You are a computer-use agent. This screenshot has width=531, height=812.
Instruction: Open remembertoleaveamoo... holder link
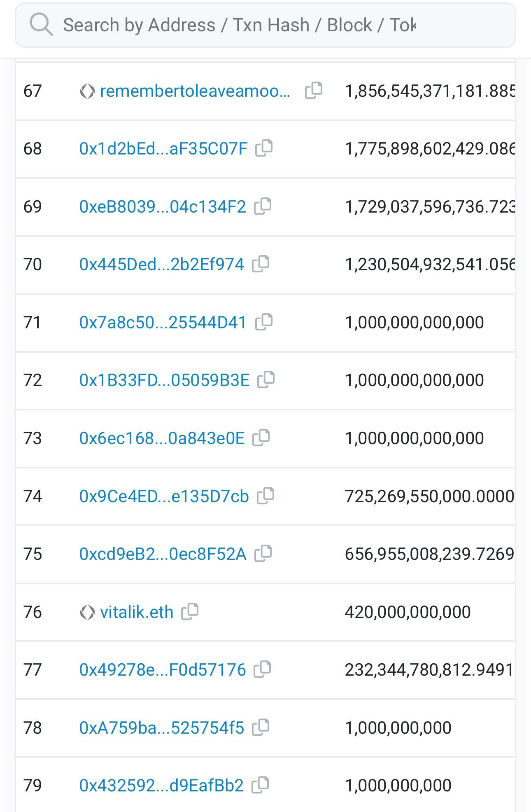(195, 91)
